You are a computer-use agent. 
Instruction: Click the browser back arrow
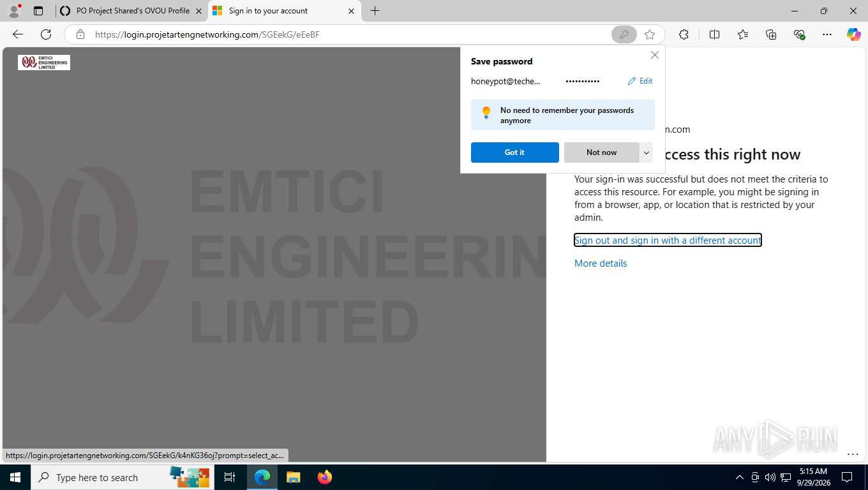pyautogui.click(x=18, y=34)
